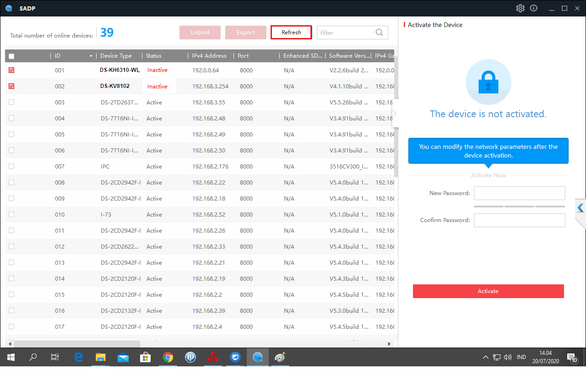Launch Microsoft Edge from the taskbar
The width and height of the screenshot is (586, 392).
click(x=78, y=358)
